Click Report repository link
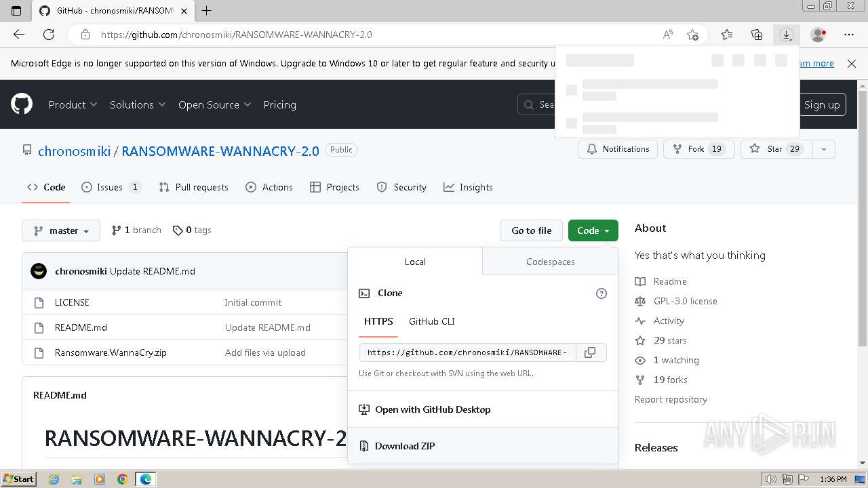 671,399
